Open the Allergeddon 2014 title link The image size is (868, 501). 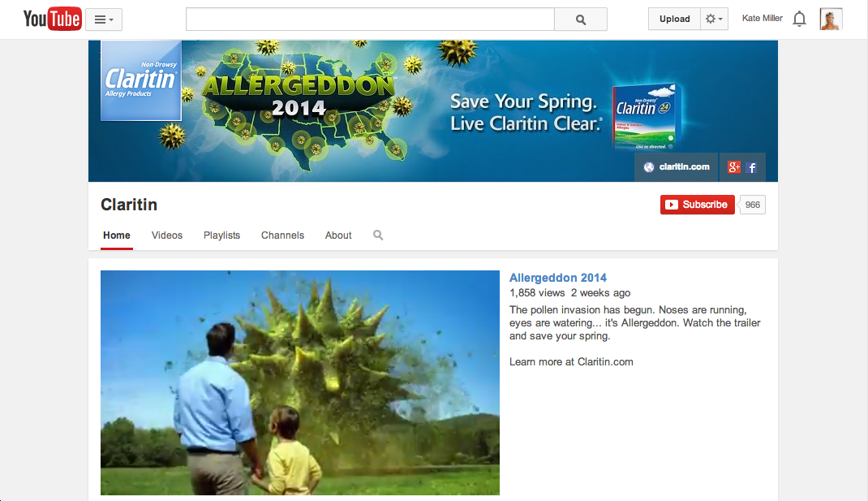coord(558,278)
